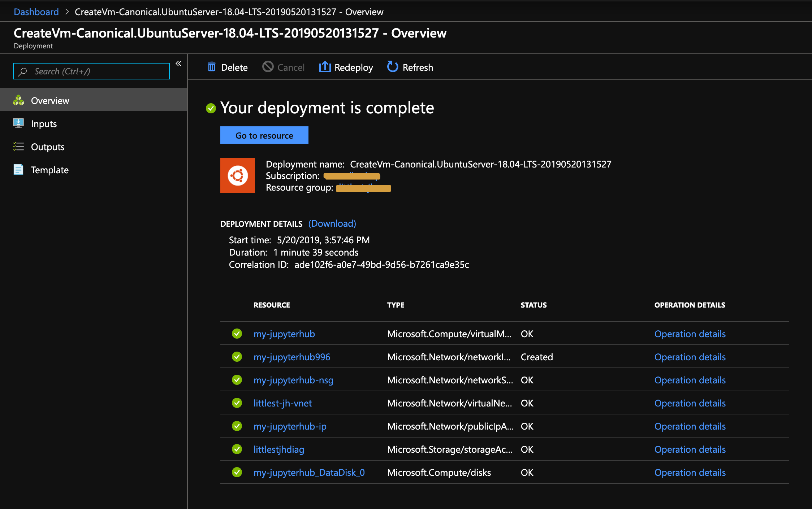Screen dimensions: 812x509
Task: View Operation details for my-jupyterhub_DataDisk_0
Action: pos(690,473)
